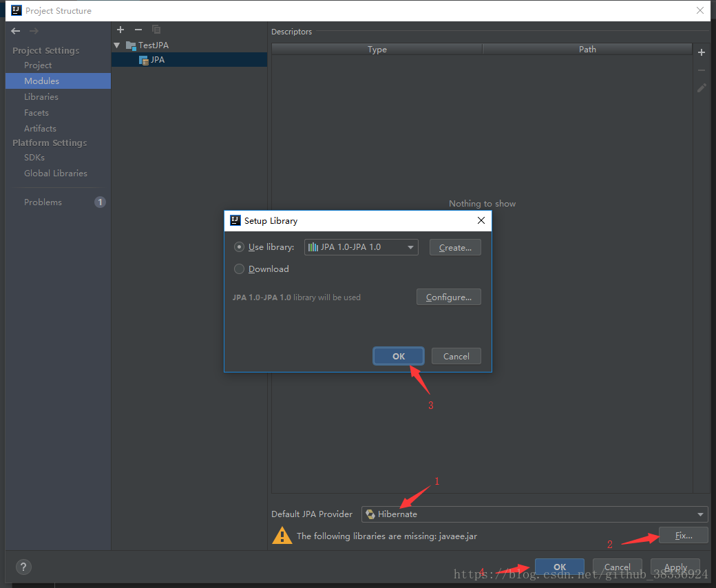This screenshot has height=588, width=716.
Task: Click the warning triangle icon
Action: (282, 536)
